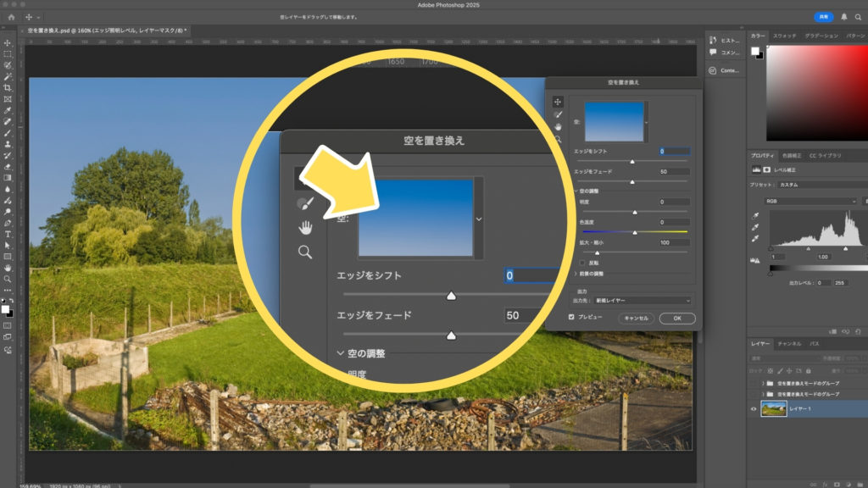Open the スウォッチ tab

click(784, 36)
